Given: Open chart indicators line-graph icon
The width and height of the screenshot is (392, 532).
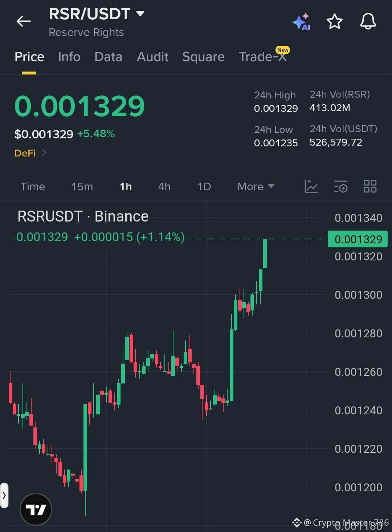Looking at the screenshot, I should pyautogui.click(x=311, y=186).
